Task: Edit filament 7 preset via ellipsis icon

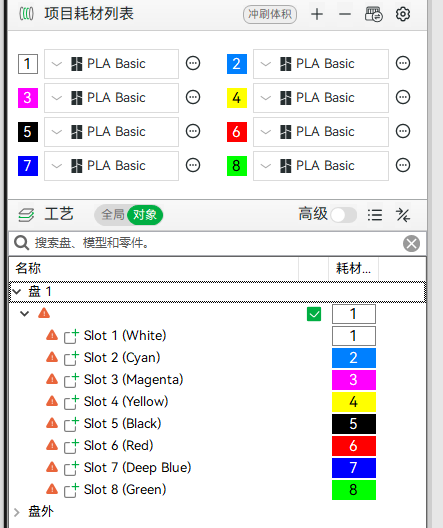Action: coord(193,165)
